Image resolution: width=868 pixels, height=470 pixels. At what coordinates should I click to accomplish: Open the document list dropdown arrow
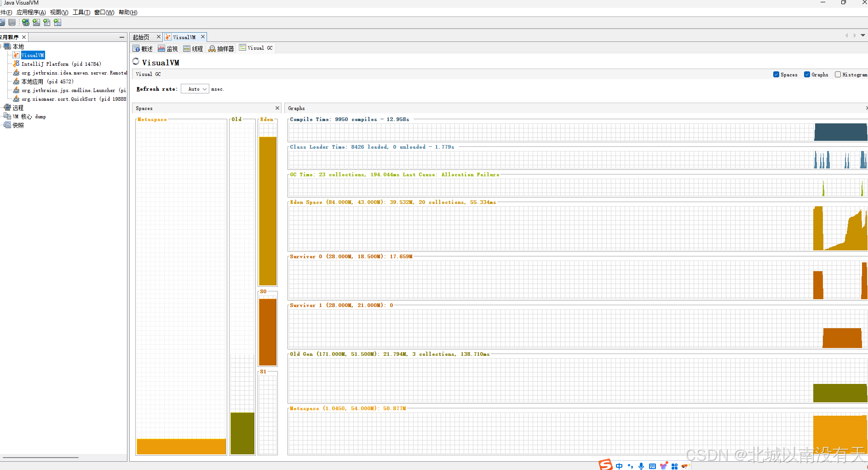click(x=863, y=35)
